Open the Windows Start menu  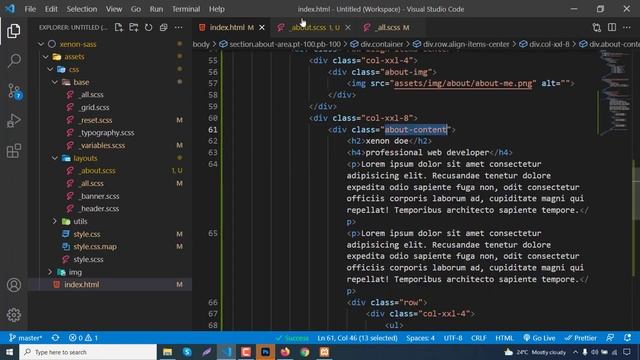tap(9, 352)
